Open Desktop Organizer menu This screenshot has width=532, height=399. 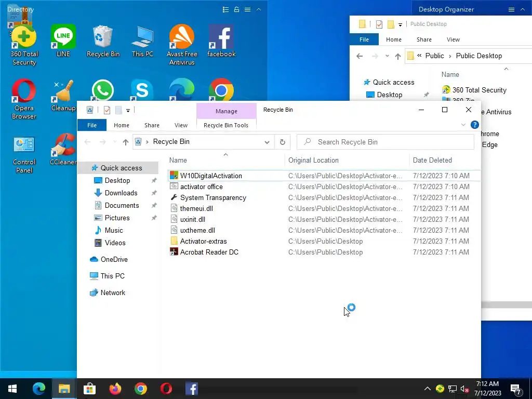pyautogui.click(x=511, y=9)
